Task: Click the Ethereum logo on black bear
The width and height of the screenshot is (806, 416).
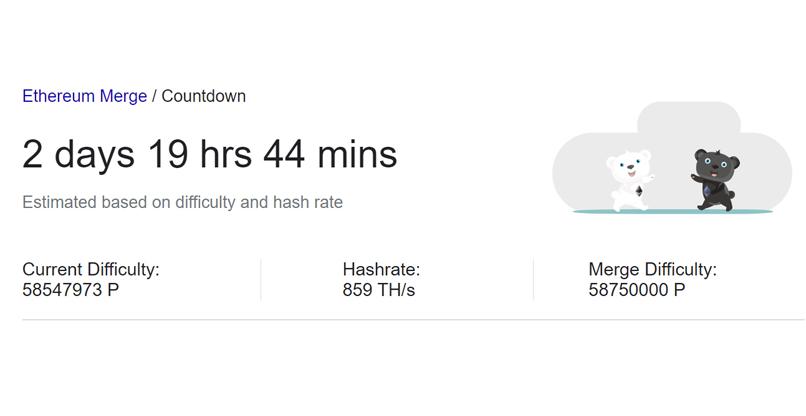Action: pyautogui.click(x=708, y=190)
